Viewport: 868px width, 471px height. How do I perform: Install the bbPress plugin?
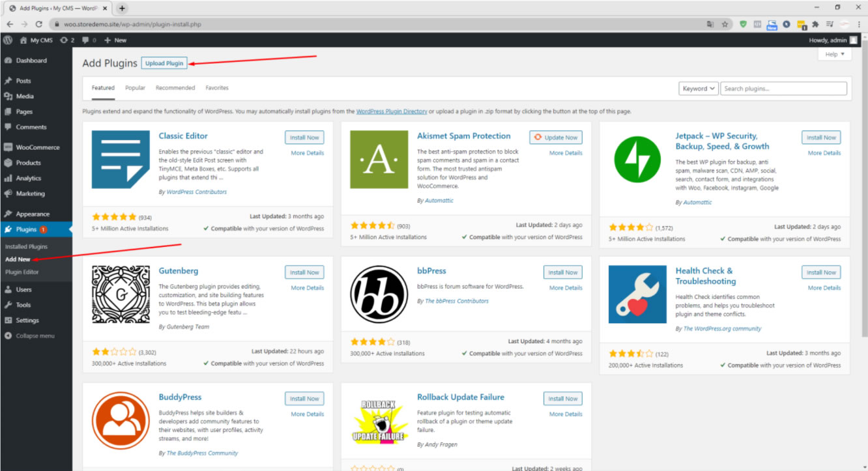coord(563,272)
